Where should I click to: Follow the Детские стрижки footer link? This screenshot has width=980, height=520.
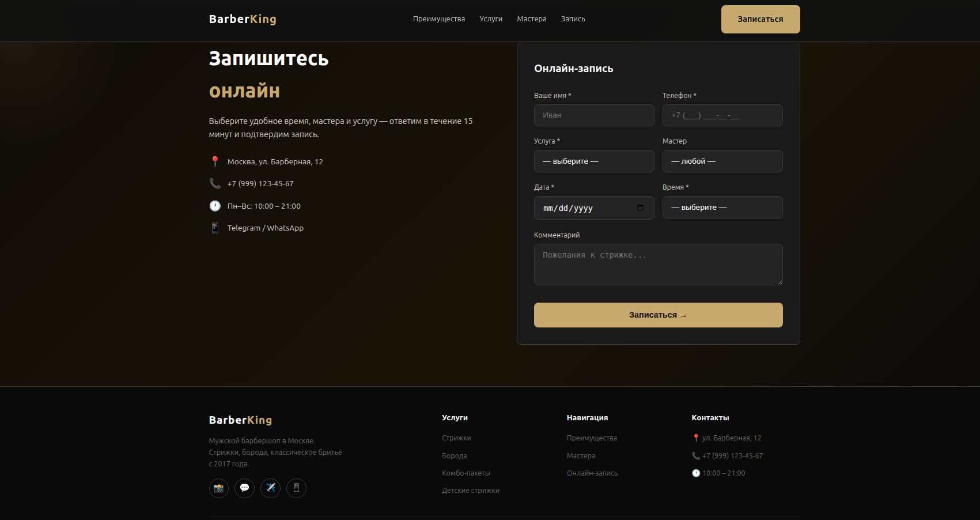[x=471, y=490]
